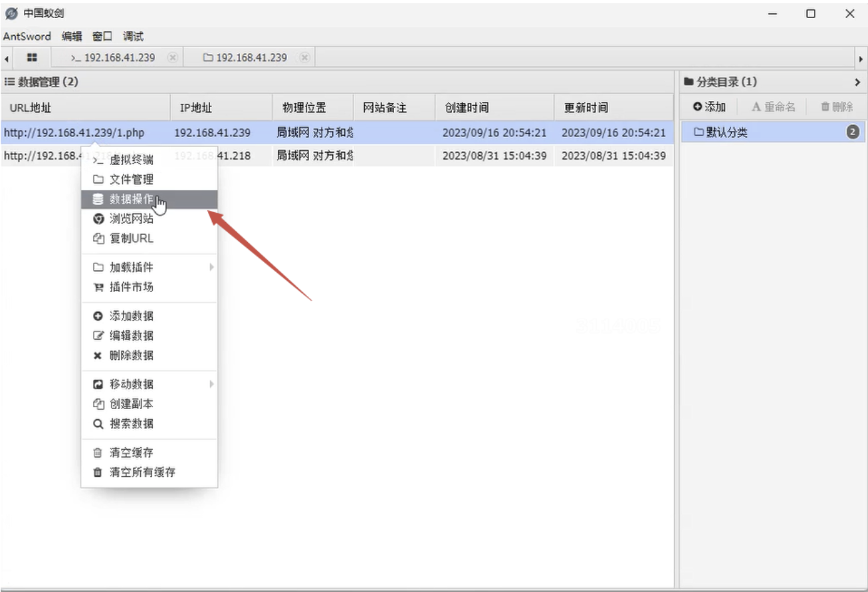Choose 清空所有缓存 from the context menu
This screenshot has height=592, width=868.
point(149,472)
